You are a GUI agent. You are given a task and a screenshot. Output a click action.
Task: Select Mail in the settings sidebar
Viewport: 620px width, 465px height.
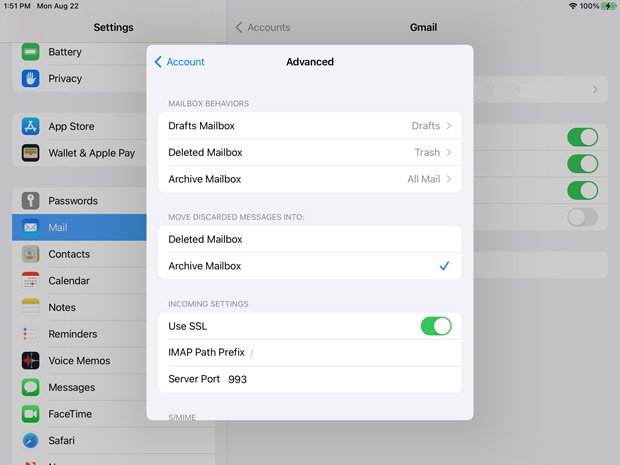(79, 227)
